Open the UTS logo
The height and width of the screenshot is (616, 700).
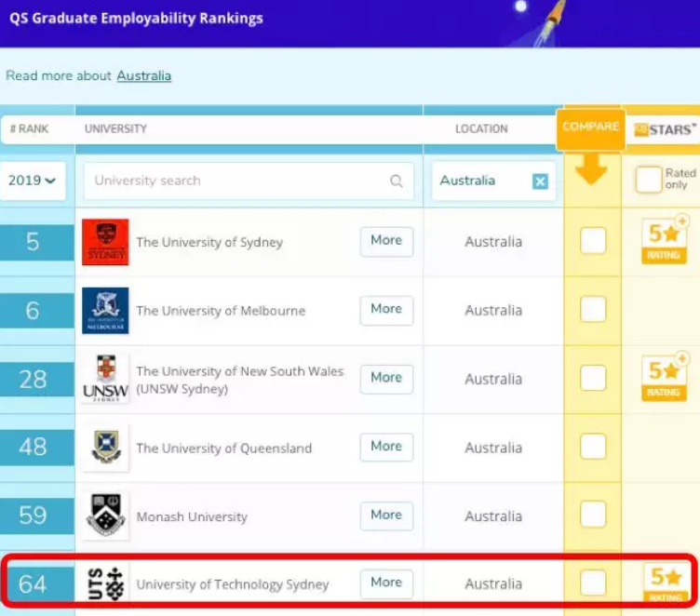coord(105,583)
